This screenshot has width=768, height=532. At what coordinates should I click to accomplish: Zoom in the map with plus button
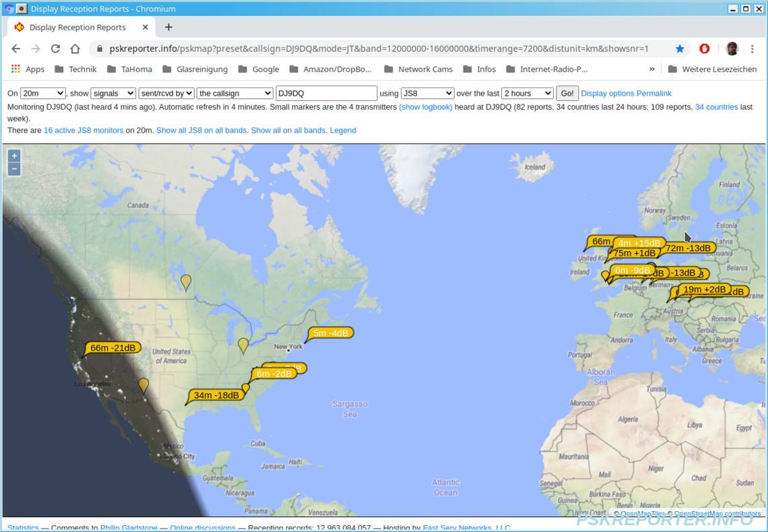(14, 156)
